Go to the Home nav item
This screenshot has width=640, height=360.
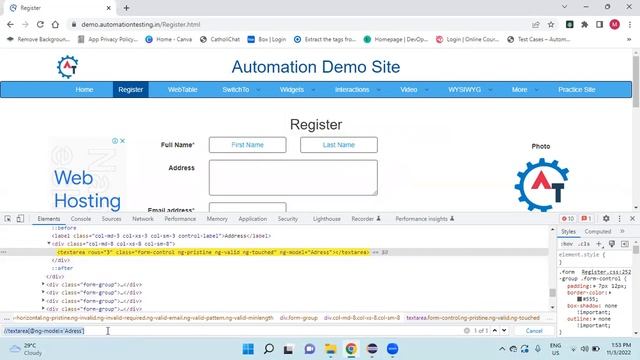[84, 90]
